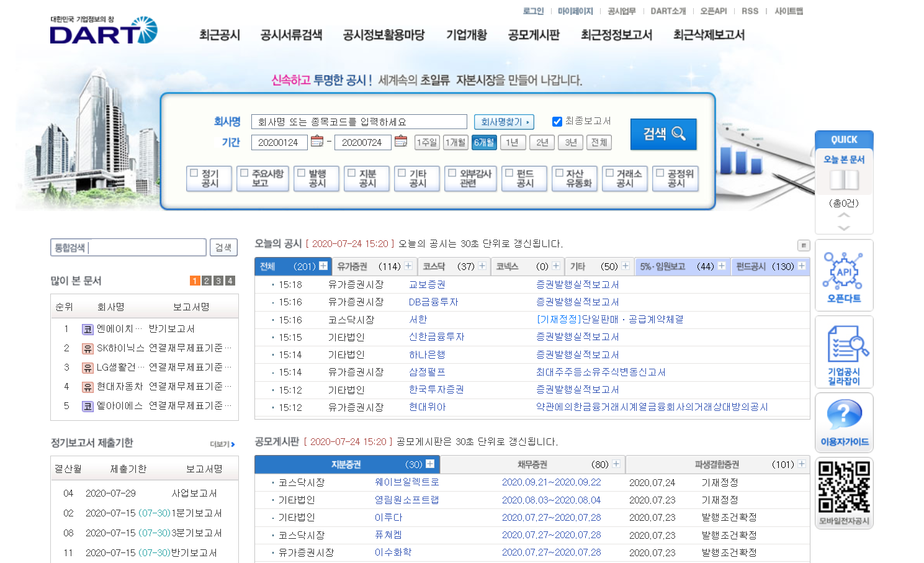924x563 pixels.
Task: Click the 코 market icon for 엘아이에스
Action: 87,407
